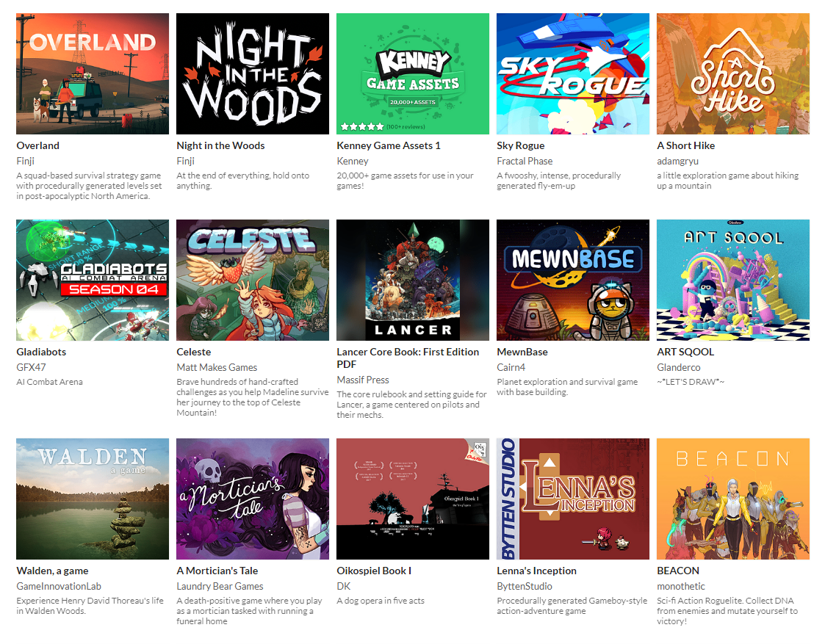Open the A Mortician's Tale title link
The image size is (825, 644).
pos(217,571)
